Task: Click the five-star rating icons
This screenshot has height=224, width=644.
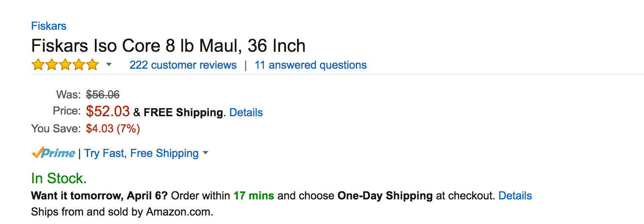Action: coord(65,65)
